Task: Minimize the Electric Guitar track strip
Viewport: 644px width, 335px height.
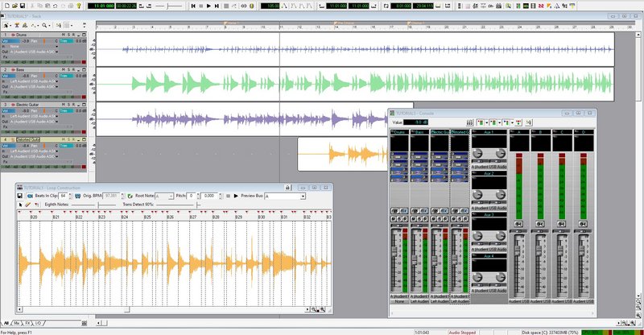Action: [79, 105]
